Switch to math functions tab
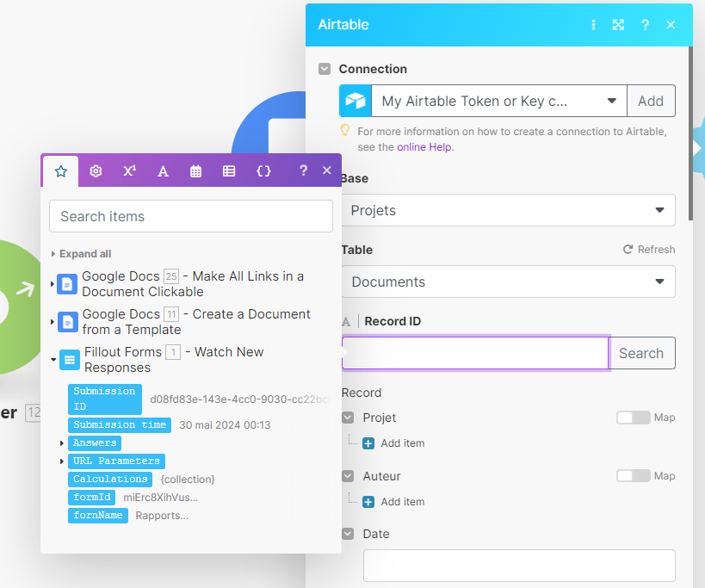705x588 pixels. point(129,170)
